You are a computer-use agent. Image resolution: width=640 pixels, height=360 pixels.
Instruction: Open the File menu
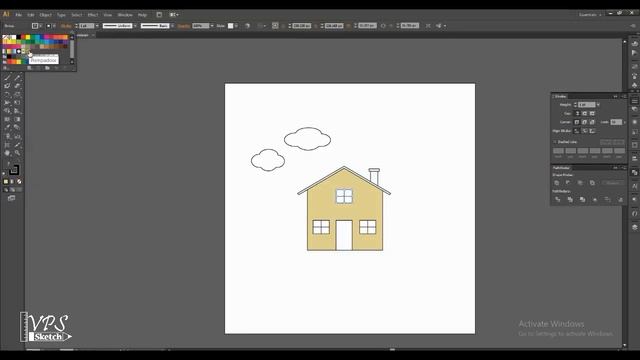[18, 15]
